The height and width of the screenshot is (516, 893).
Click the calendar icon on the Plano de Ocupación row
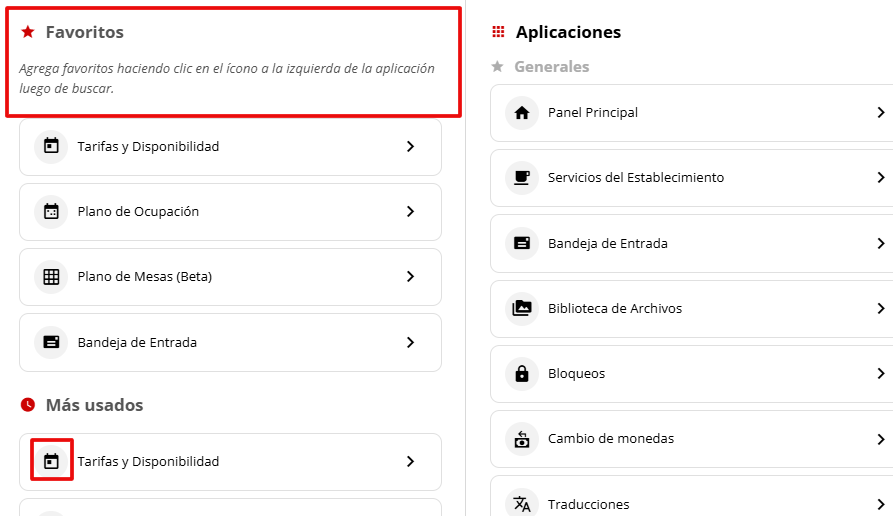coord(51,212)
